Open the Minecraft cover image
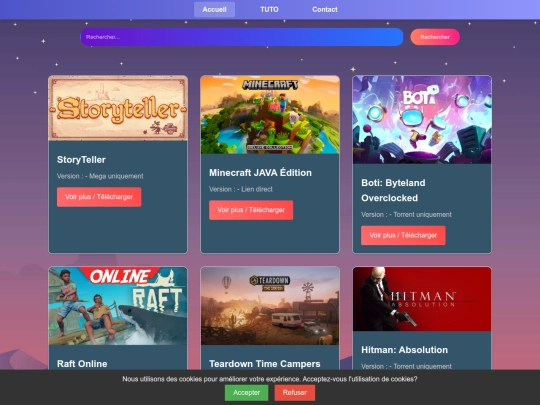This screenshot has width=540, height=405. point(270,115)
